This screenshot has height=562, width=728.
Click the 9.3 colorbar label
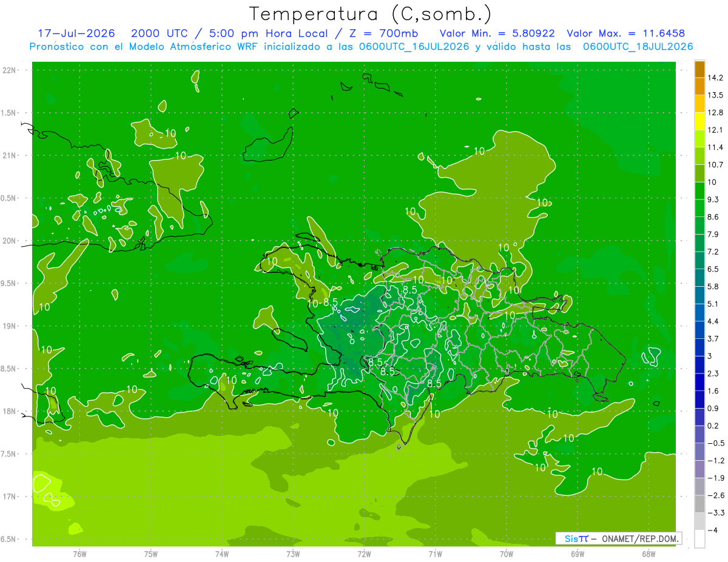click(x=714, y=199)
